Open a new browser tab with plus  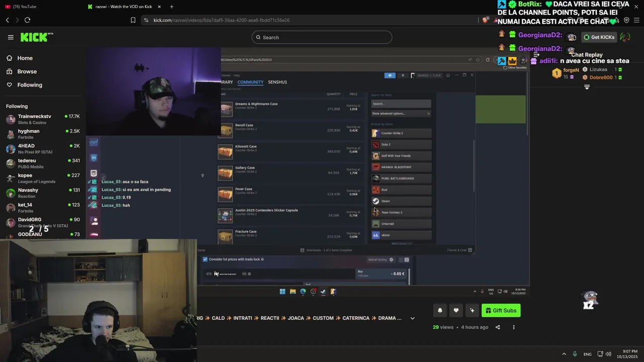tap(172, 7)
